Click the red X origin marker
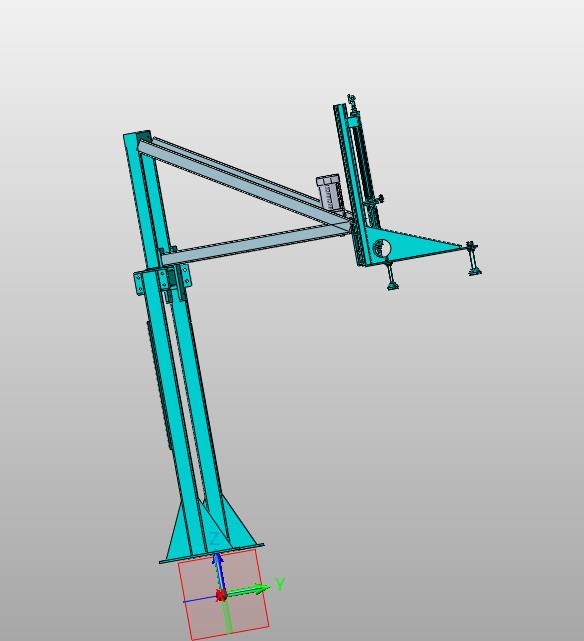The width and height of the screenshot is (584, 641). (221, 595)
